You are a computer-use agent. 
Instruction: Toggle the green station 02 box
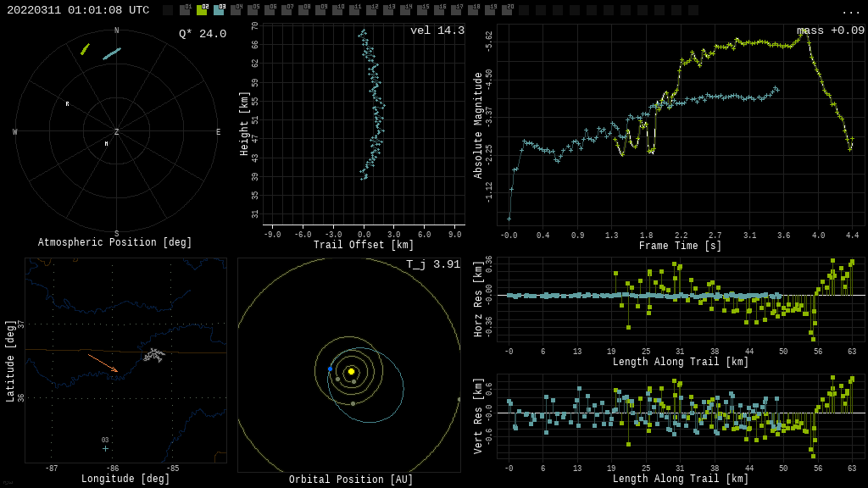tap(202, 10)
